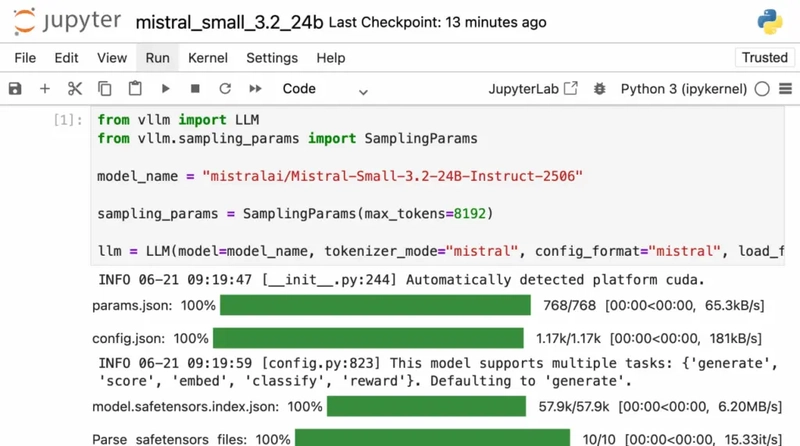800x446 pixels.
Task: Interrupt the kernel with stop icon
Action: (195, 89)
